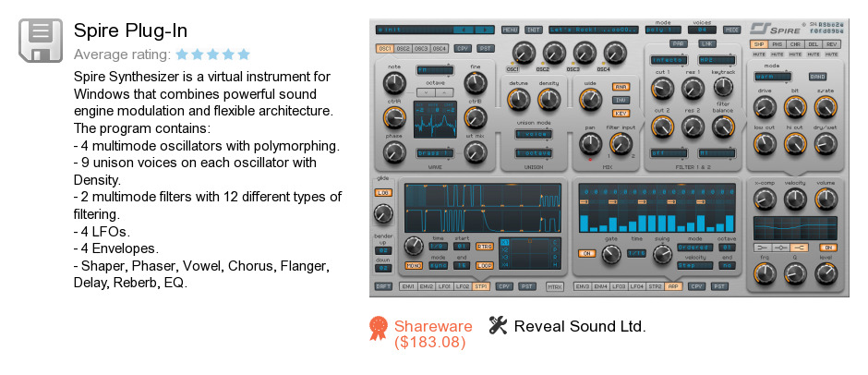The width and height of the screenshot is (868, 375).
Task: Toggle the ANA button
Action: point(621,87)
